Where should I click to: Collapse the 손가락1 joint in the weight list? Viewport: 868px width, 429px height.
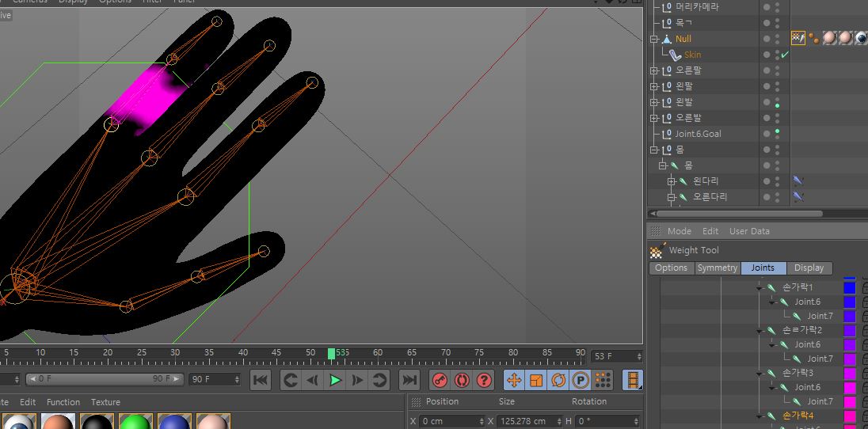(x=759, y=287)
